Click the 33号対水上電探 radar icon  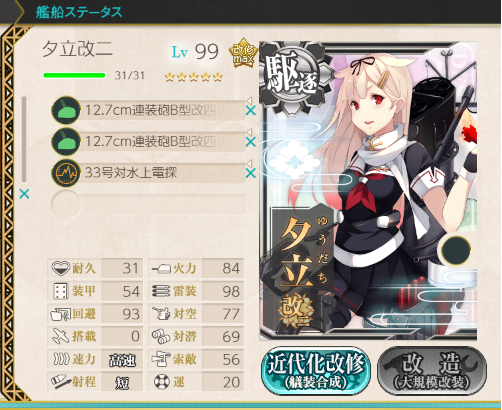pos(66,173)
